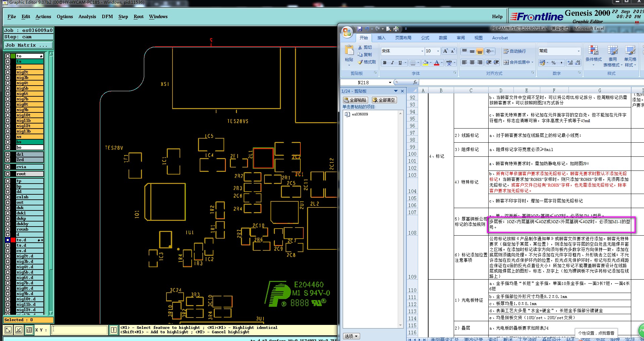Toggle the checkbox beside layer sig7b

(8, 99)
